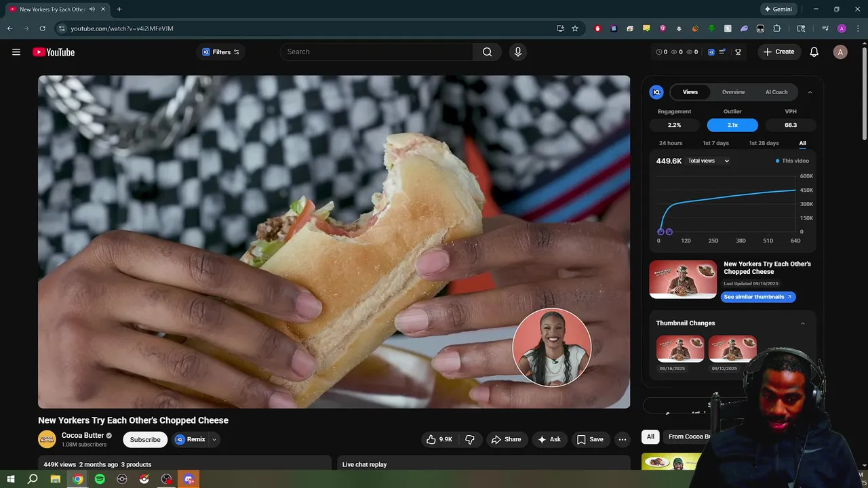Click the blue IQ badge in the top bar

tap(711, 52)
